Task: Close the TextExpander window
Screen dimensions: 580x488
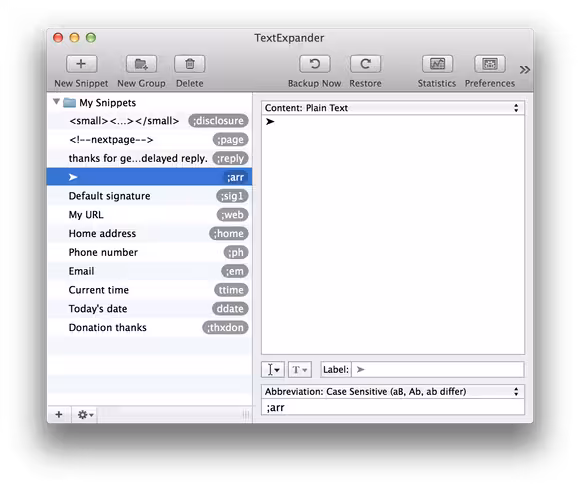Action: point(58,38)
